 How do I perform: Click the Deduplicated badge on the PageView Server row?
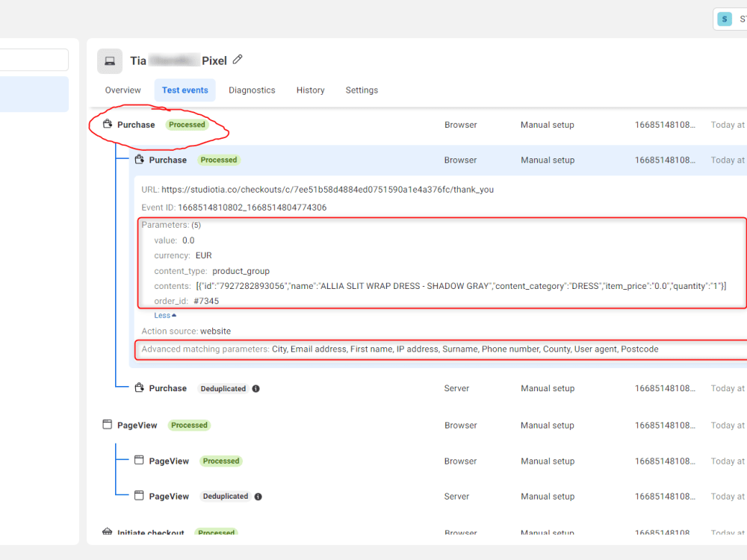click(x=226, y=497)
